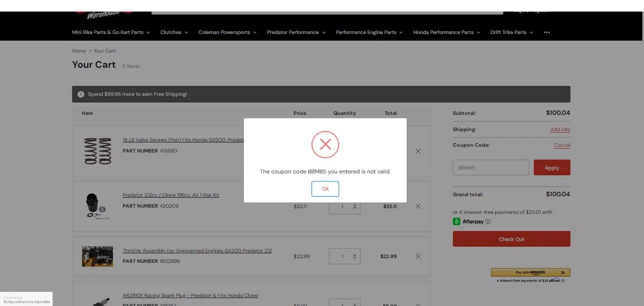This screenshot has width=644, height=306.
Task: Adjust quantity stepper for Throttle Assembly
Action: tap(355, 256)
